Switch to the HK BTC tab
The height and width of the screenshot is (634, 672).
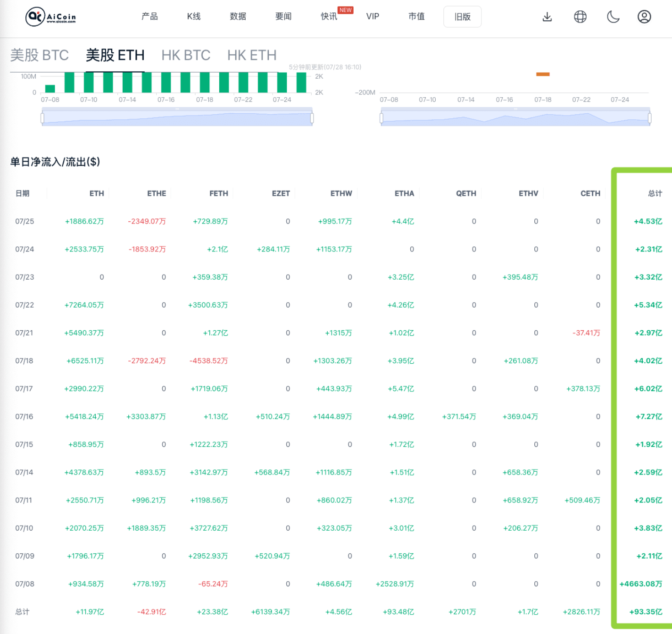click(186, 55)
